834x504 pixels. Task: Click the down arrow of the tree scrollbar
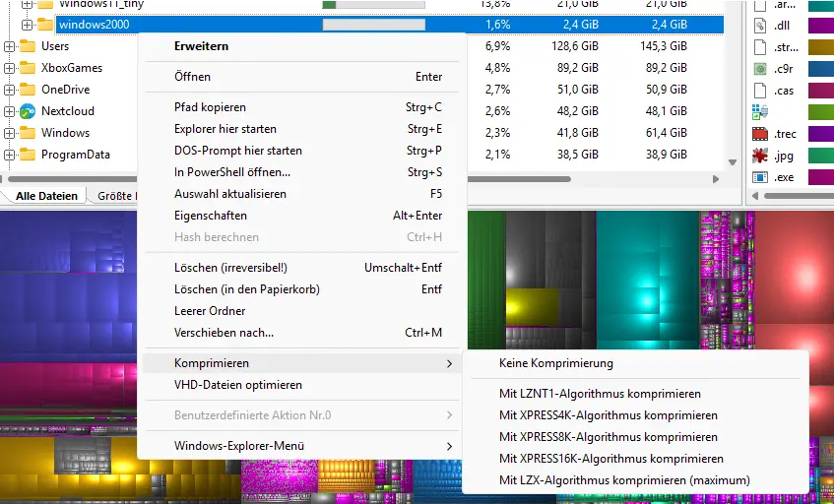point(733,162)
